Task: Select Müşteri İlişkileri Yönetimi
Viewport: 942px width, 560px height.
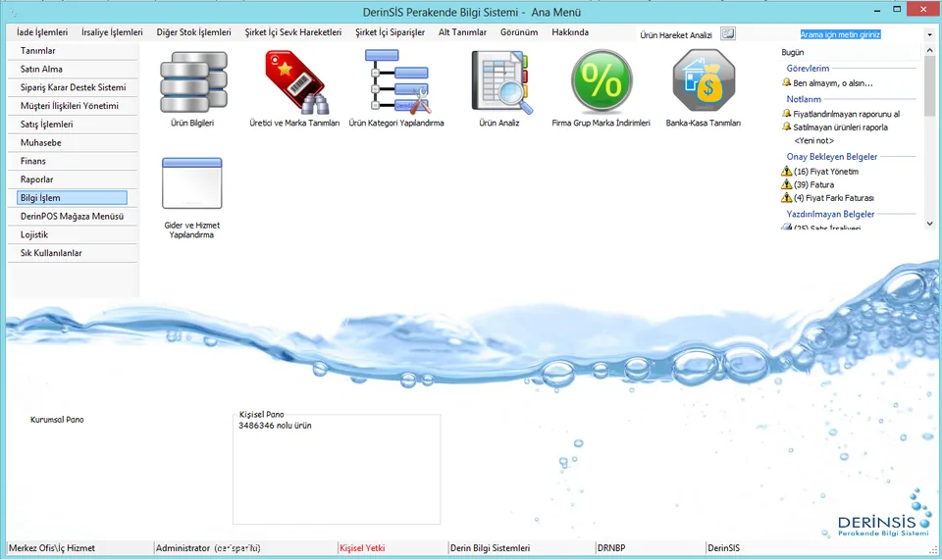Action: [x=74, y=106]
